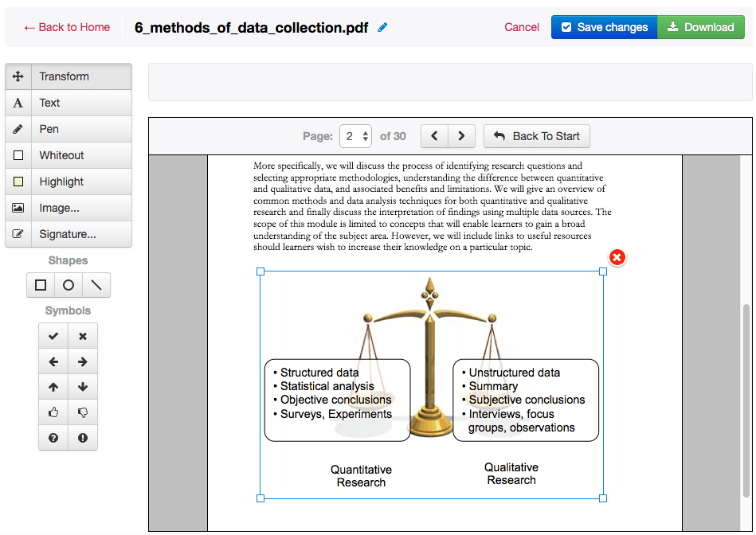Insert the exclamation mark symbol
This screenshot has height=535, width=756.
83,438
